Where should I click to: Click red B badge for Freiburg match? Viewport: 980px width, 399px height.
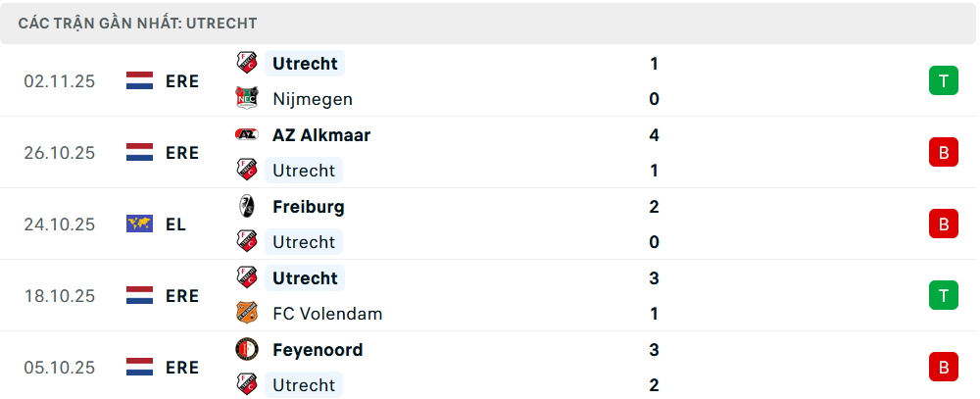point(943,224)
